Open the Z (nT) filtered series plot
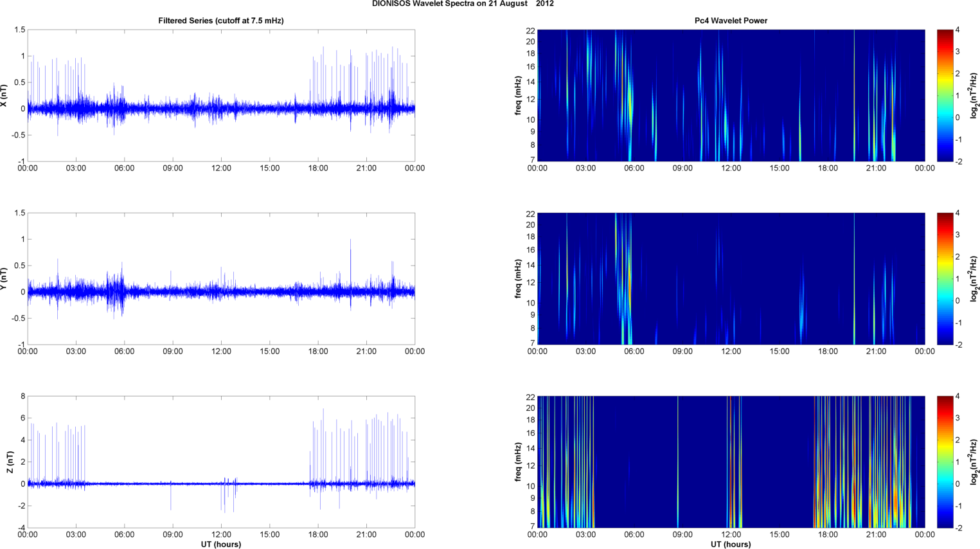Viewport: 980px width, 549px height. tap(221, 462)
